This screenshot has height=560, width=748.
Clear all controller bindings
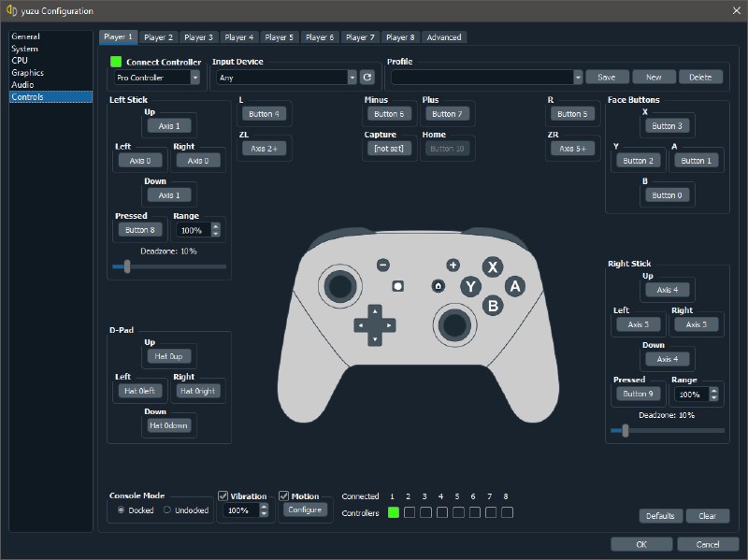[x=708, y=515]
